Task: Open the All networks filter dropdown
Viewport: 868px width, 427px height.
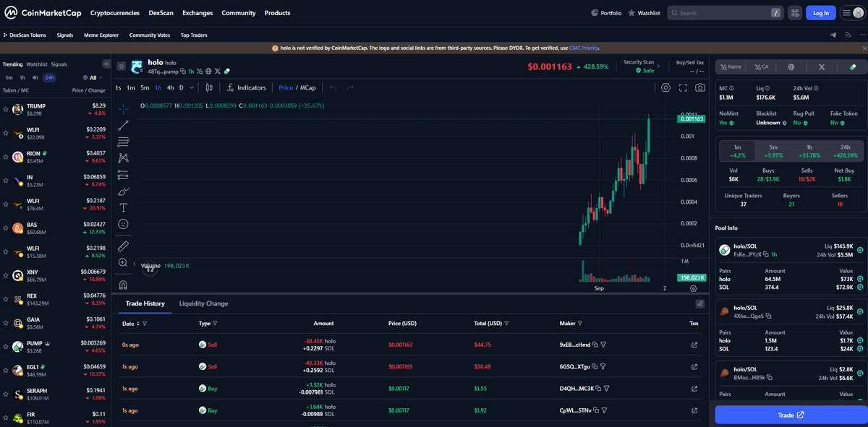Action: point(93,77)
